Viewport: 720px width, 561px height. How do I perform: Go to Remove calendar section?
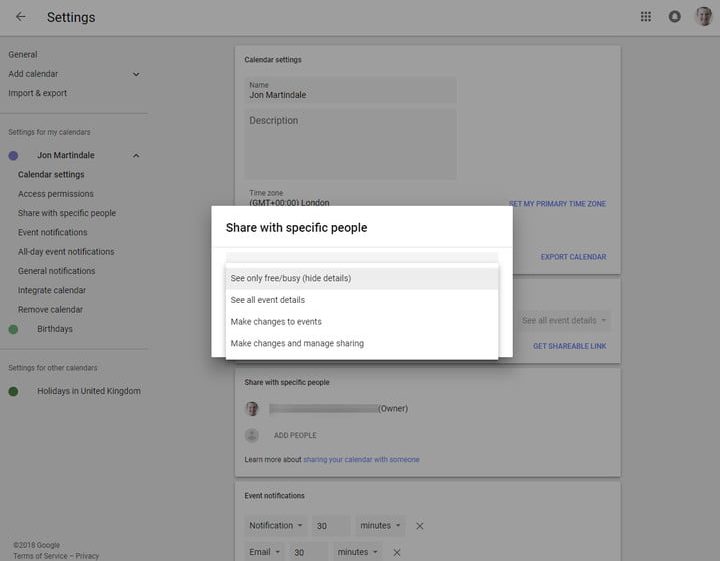pyautogui.click(x=51, y=309)
